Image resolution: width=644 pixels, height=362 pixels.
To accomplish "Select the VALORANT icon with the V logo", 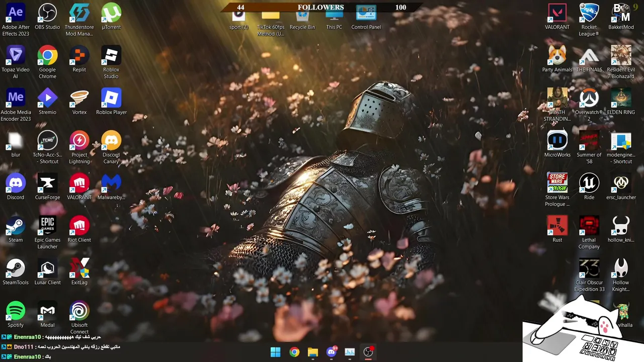I will 557,12.
